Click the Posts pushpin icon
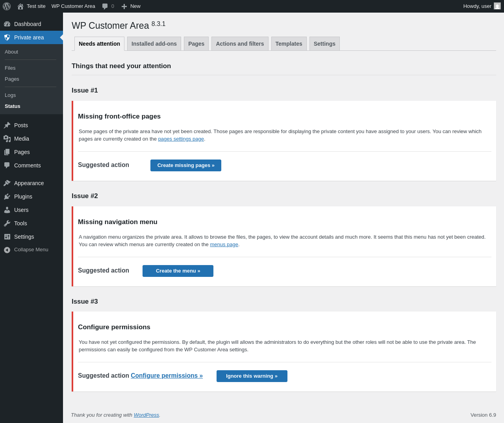 click(x=7, y=125)
